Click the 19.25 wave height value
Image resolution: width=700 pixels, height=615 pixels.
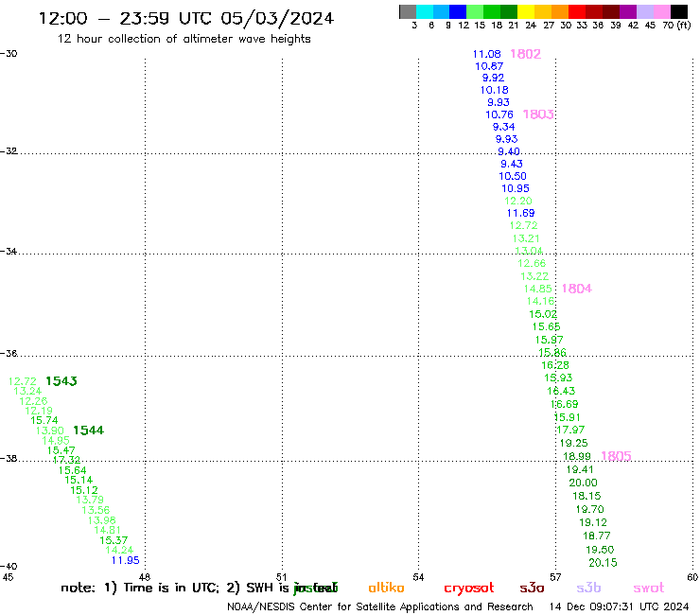point(574,444)
